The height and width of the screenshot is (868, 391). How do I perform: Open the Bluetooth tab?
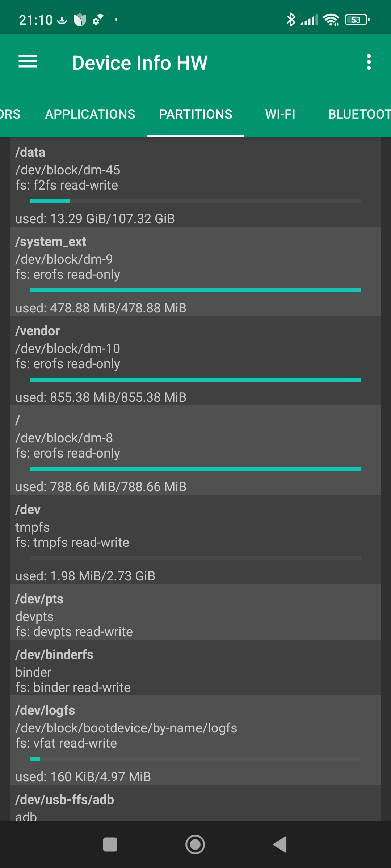click(x=358, y=114)
